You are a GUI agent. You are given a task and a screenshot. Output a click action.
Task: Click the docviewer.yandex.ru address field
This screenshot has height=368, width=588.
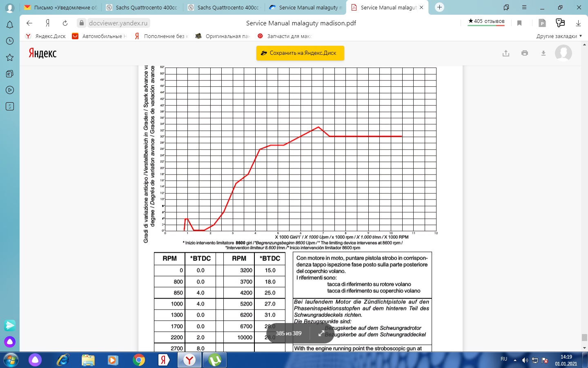[118, 23]
